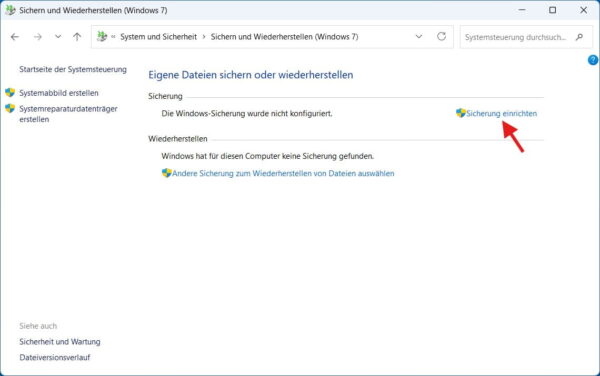Click the Wiederherstellen section label

[178, 139]
